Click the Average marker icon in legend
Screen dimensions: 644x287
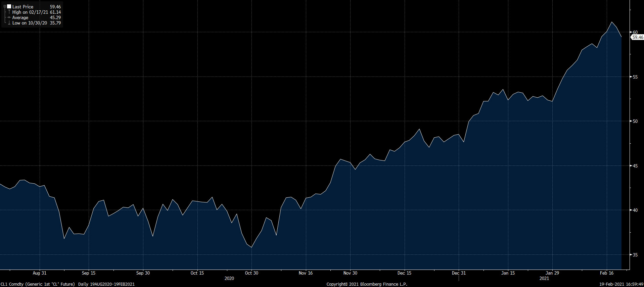click(x=9, y=17)
